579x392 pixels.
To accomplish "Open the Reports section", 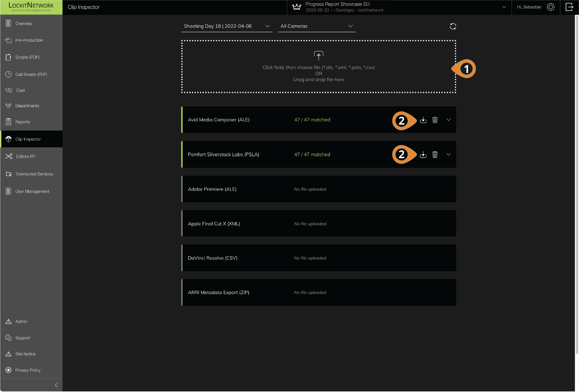I will pos(31,122).
